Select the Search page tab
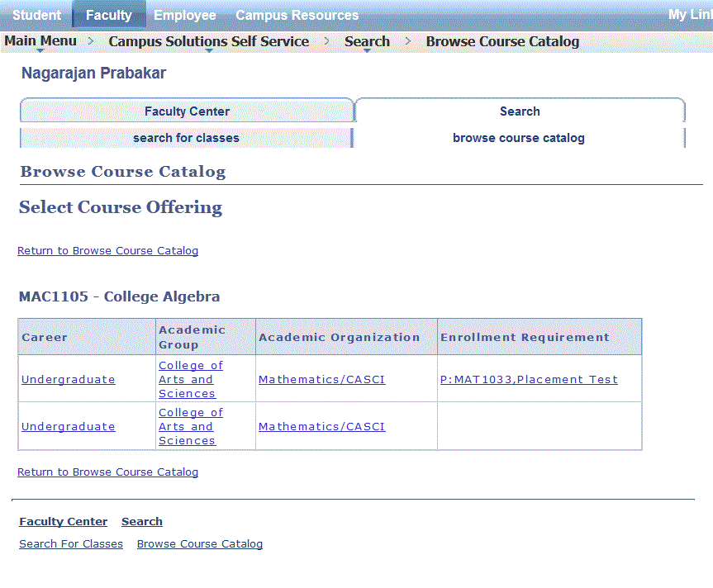Viewport: 713px width, 588px height. tap(520, 111)
